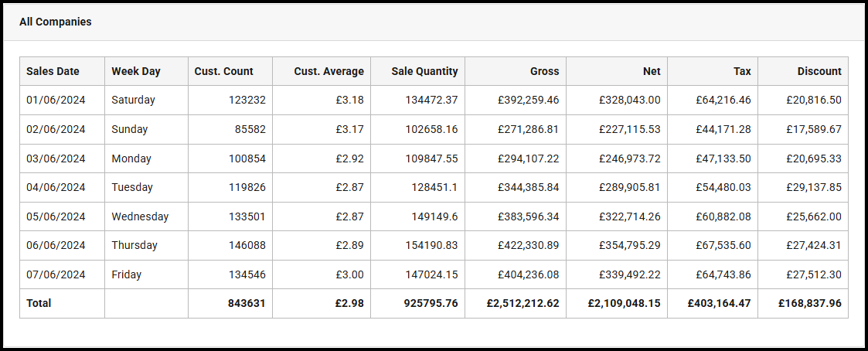Click the Net column header
Screen dimensions: 868x351
click(652, 71)
